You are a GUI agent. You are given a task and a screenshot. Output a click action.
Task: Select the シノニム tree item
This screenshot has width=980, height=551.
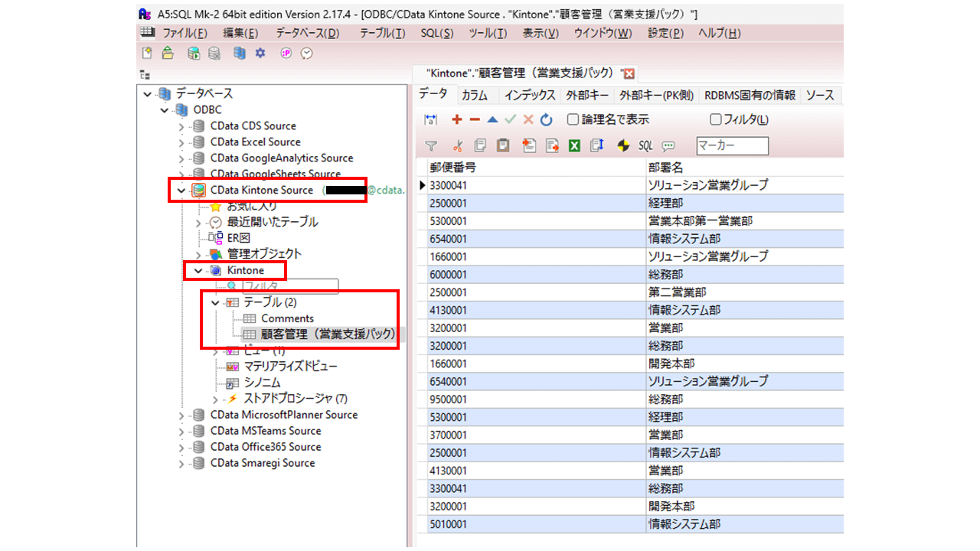(262, 383)
